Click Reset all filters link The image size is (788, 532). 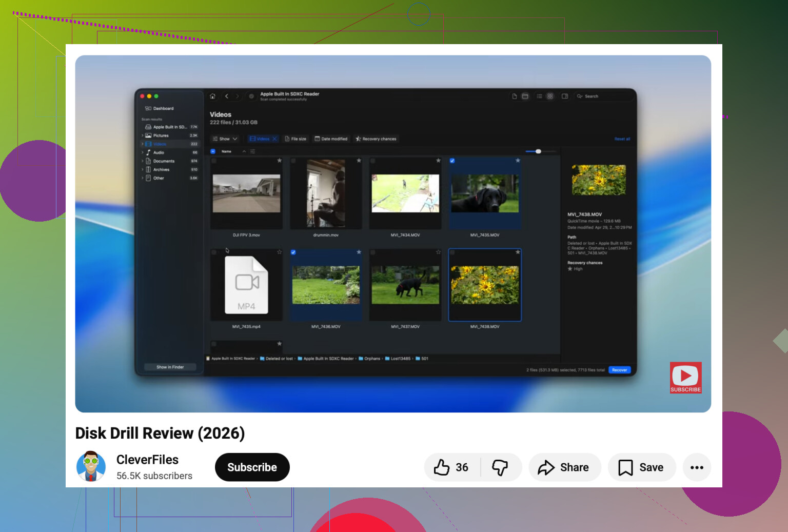pos(622,139)
